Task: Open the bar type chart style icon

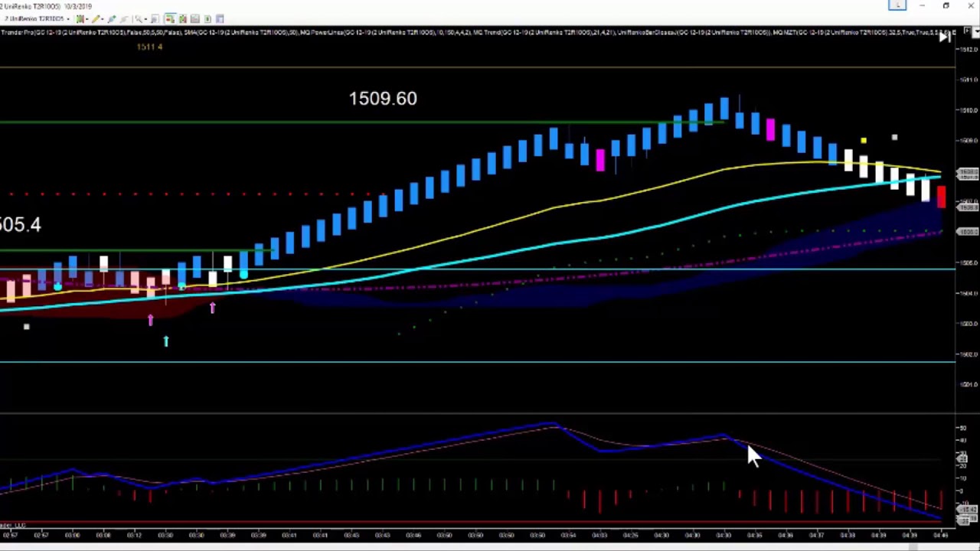Action: pyautogui.click(x=80, y=19)
